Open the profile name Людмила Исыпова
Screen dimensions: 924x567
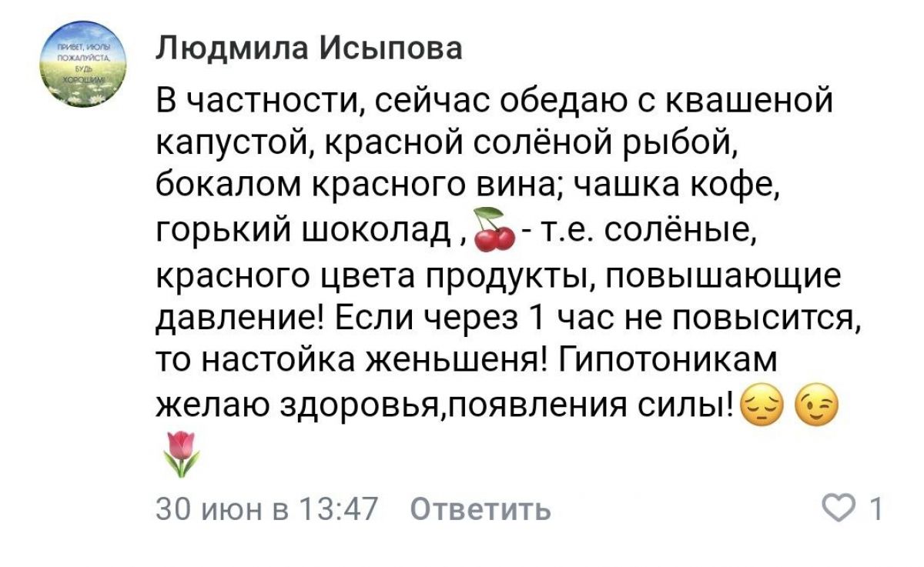[x=309, y=48]
